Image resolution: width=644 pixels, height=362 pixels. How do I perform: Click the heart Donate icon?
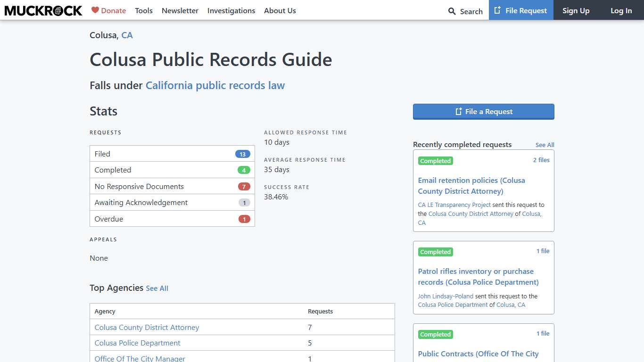point(96,10)
